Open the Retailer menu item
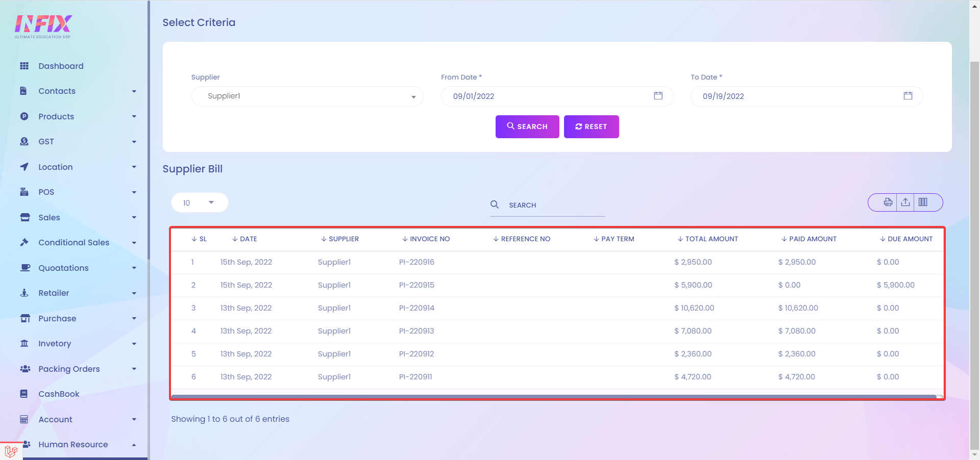The width and height of the screenshot is (980, 460). point(54,293)
